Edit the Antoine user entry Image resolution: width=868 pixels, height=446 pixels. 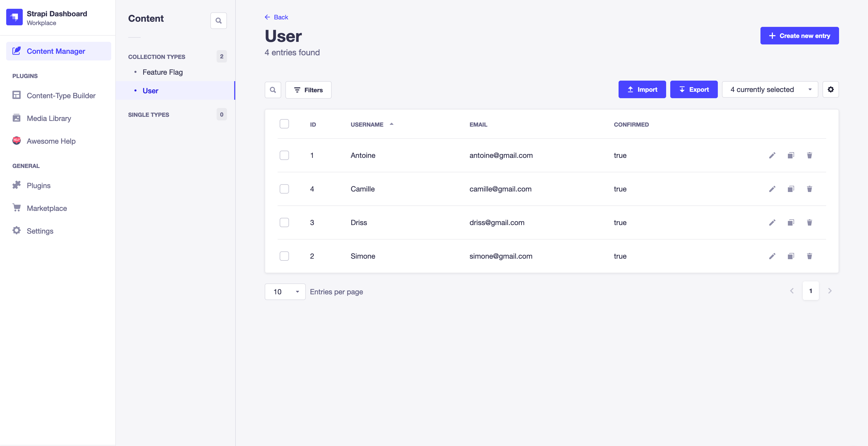[772, 155]
